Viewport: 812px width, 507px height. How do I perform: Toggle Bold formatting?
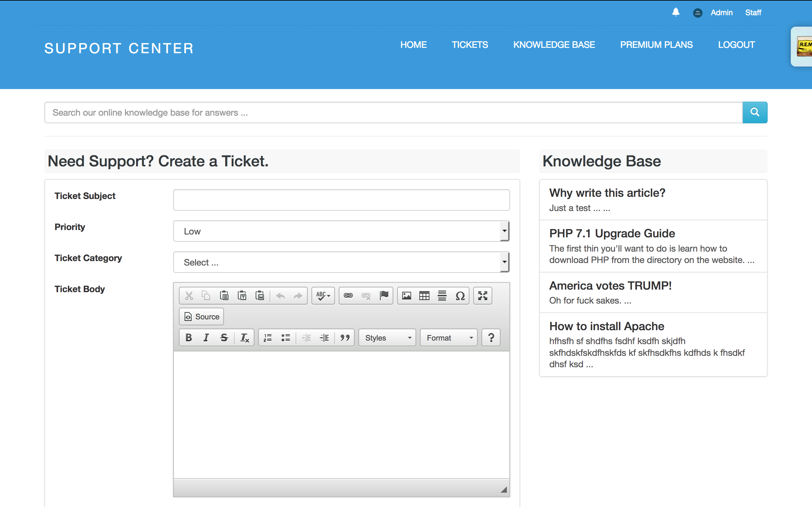click(189, 338)
